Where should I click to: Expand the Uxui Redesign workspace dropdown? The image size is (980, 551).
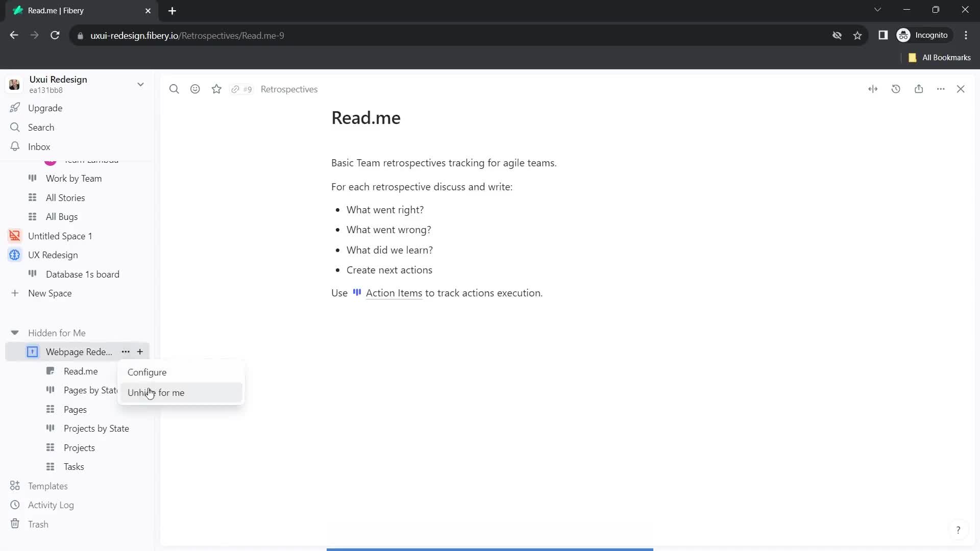pyautogui.click(x=141, y=84)
